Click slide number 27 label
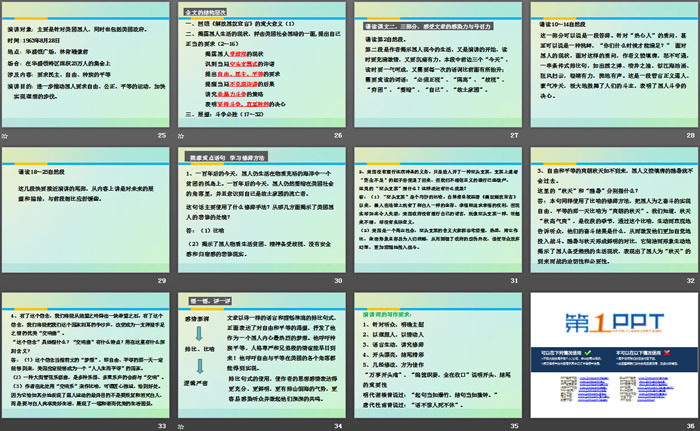This screenshot has height=431, width=700. (514, 135)
